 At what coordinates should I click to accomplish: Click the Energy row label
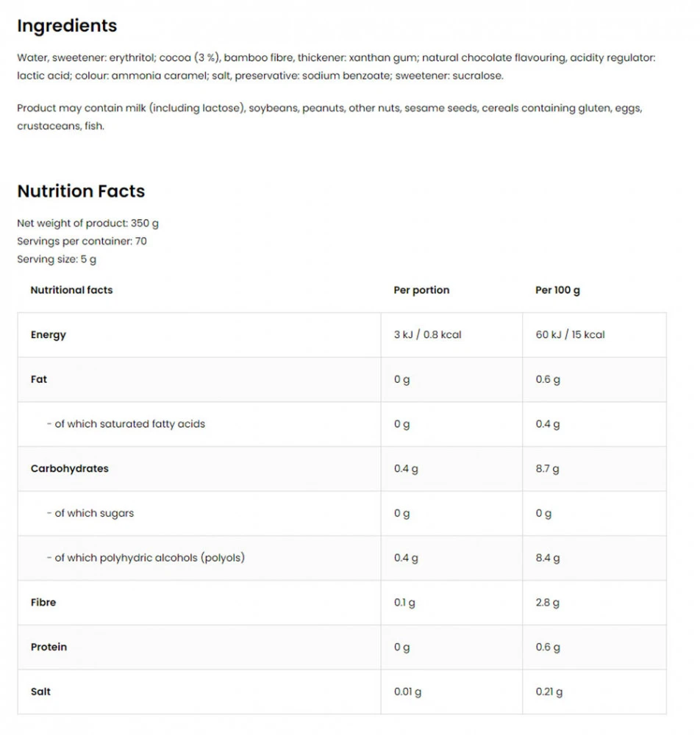[x=49, y=335]
